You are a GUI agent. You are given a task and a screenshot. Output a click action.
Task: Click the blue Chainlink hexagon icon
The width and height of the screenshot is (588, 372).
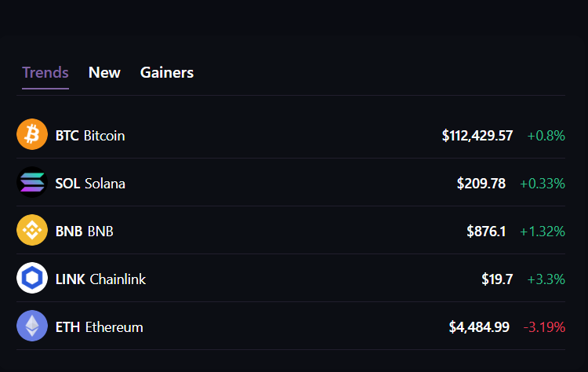coord(32,279)
